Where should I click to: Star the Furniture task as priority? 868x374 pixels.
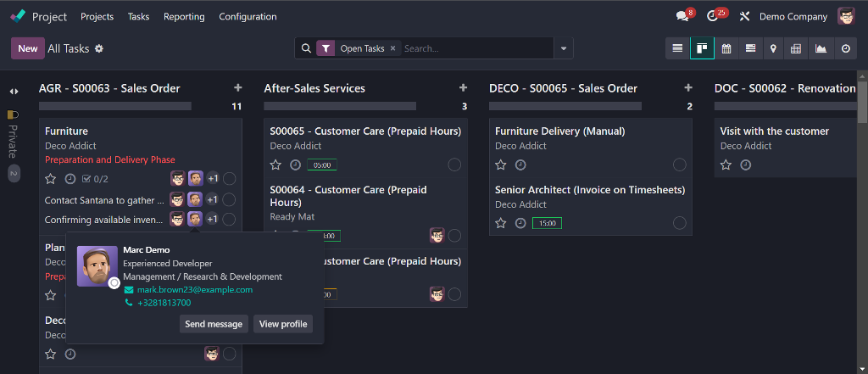click(x=51, y=179)
